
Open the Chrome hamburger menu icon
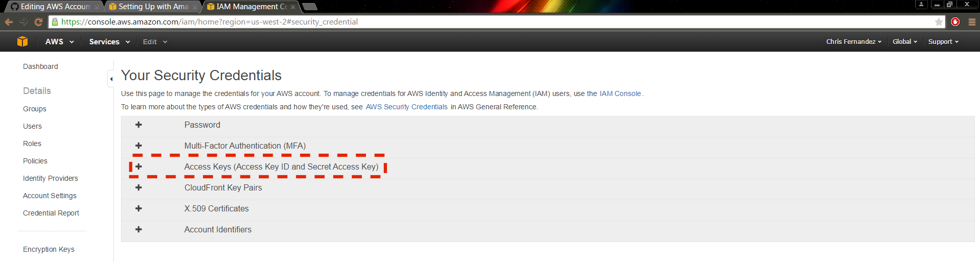click(972, 22)
